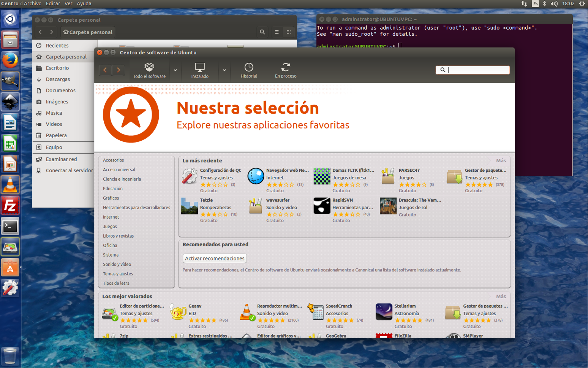Click Más link in Lo más reciente

pos(501,161)
